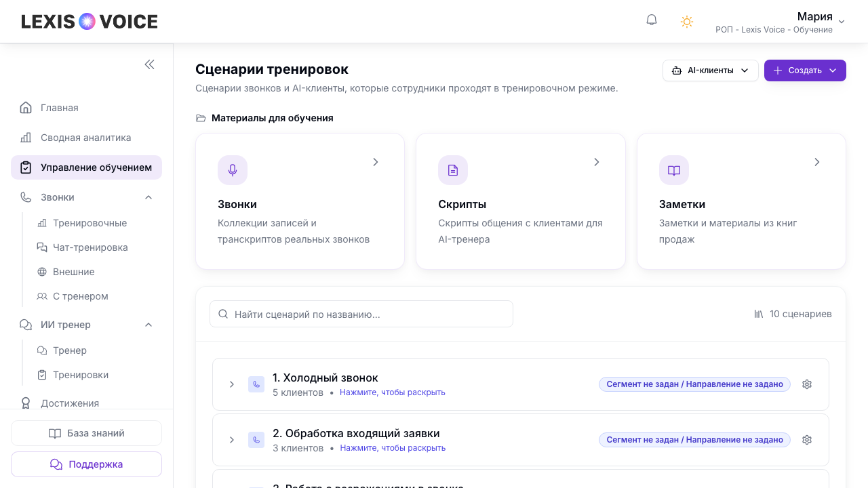Click Нажмите, чтобы раскрыть under Холодный звонок

[x=393, y=392]
